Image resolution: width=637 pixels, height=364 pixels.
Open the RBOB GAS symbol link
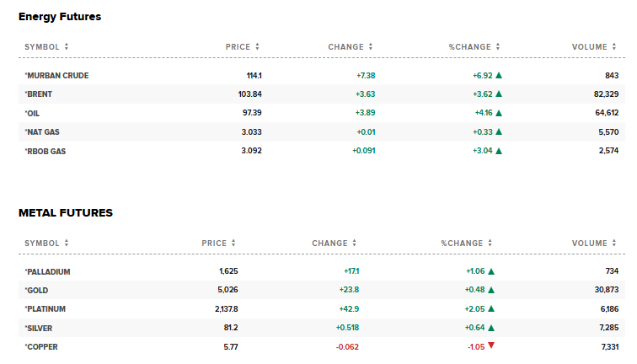(x=45, y=151)
